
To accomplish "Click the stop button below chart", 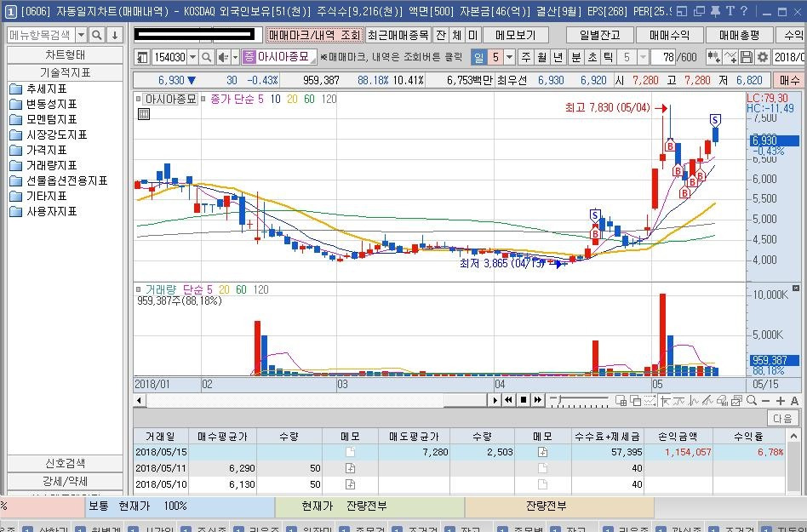I will (524, 400).
